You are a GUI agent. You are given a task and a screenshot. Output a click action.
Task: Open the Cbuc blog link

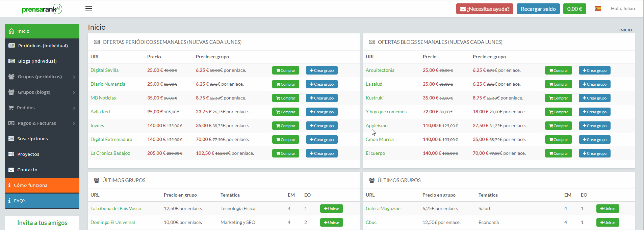[x=371, y=222]
